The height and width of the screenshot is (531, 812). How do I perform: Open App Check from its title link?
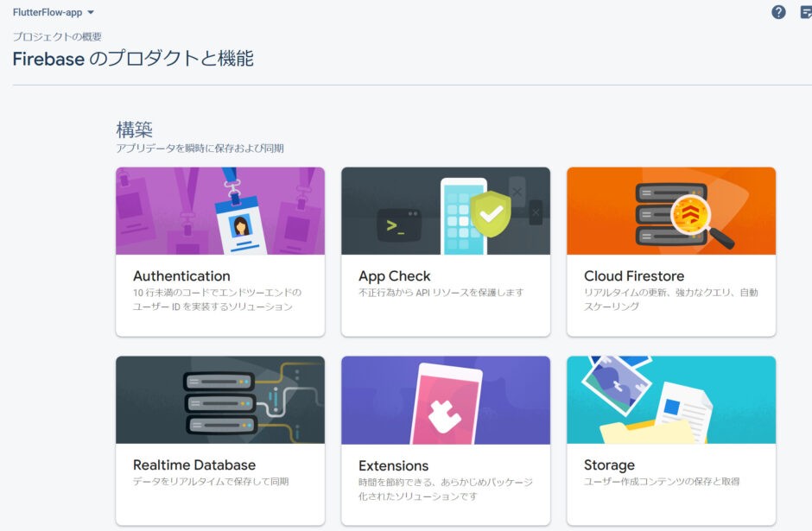click(x=394, y=275)
